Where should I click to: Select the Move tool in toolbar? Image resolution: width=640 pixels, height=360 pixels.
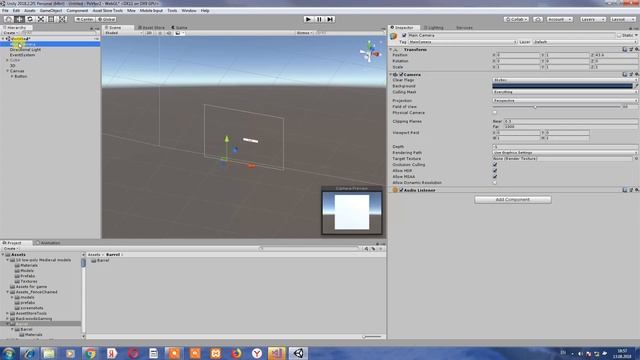[19, 19]
